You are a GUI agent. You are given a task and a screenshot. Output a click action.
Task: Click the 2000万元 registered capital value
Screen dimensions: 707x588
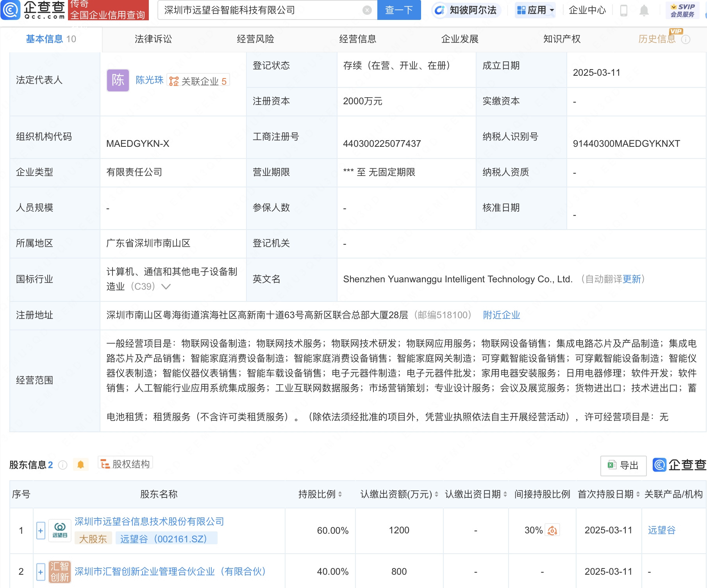pyautogui.click(x=362, y=102)
